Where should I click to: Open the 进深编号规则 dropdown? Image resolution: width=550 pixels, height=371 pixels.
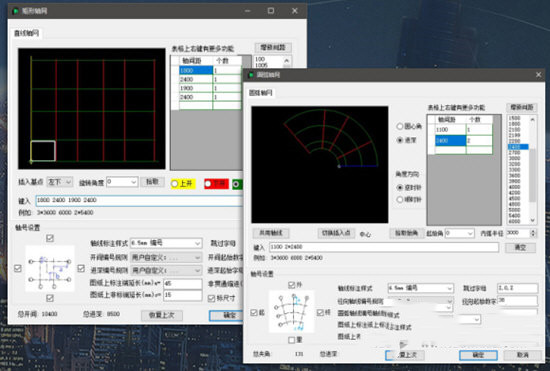[166, 271]
